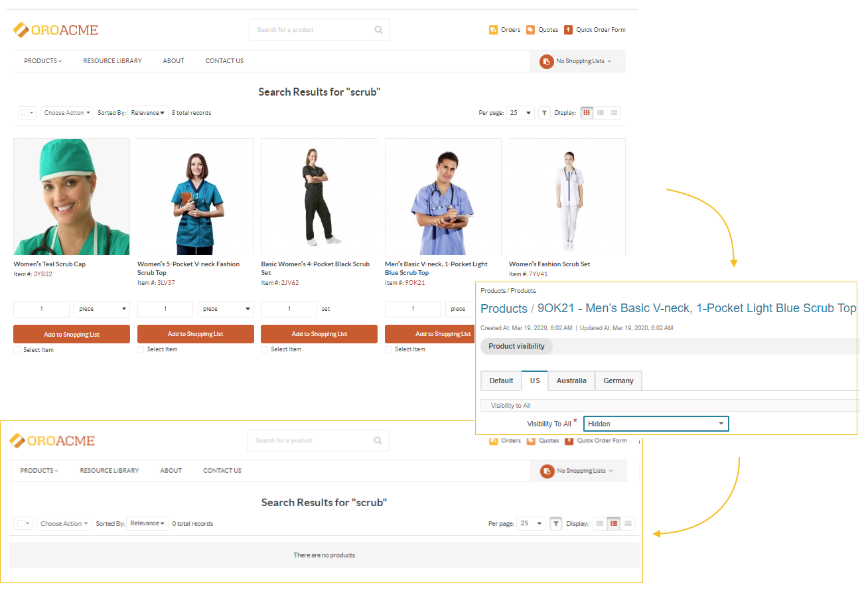Check Select Item for Men's Basic V-neck Scrub Top
The width and height of the screenshot is (868, 605).
coord(389,349)
